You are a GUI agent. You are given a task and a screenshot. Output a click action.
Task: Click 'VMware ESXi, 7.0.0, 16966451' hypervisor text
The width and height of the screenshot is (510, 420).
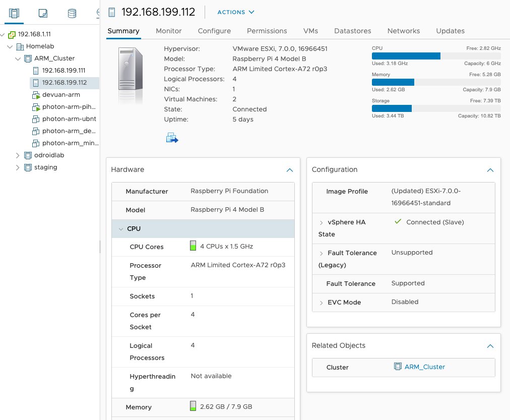pyautogui.click(x=280, y=49)
